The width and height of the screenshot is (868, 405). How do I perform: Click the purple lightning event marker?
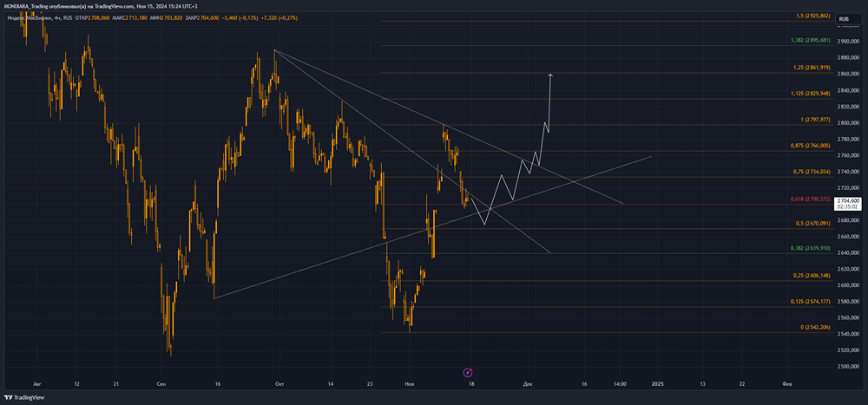pos(468,372)
